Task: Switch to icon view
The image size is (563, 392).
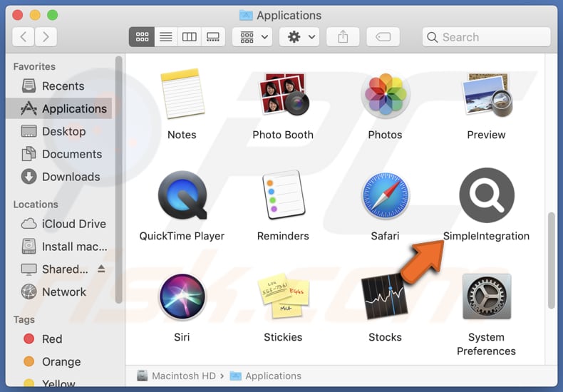Action: tap(143, 36)
